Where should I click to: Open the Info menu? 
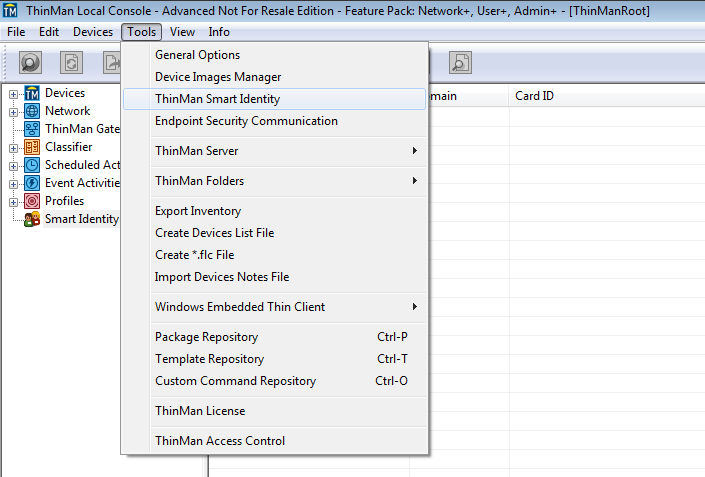pyautogui.click(x=219, y=32)
